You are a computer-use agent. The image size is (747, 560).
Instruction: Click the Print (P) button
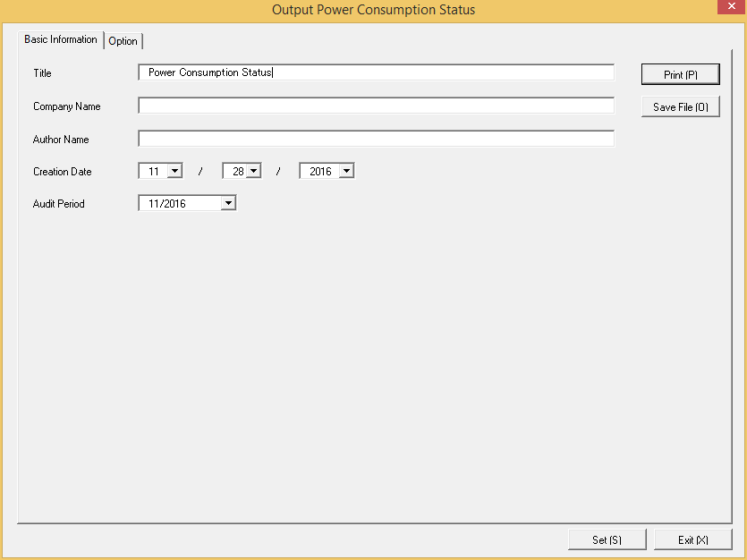(680, 75)
